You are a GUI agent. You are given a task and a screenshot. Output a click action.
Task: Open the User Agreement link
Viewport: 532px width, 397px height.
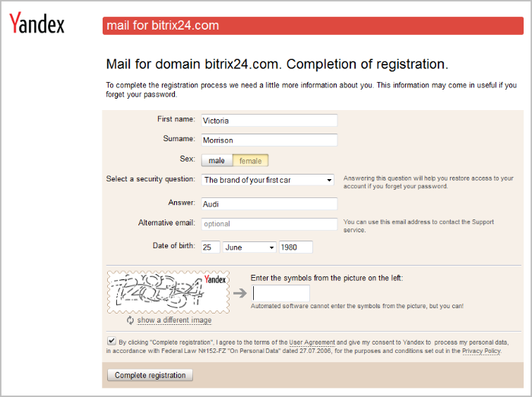click(312, 343)
